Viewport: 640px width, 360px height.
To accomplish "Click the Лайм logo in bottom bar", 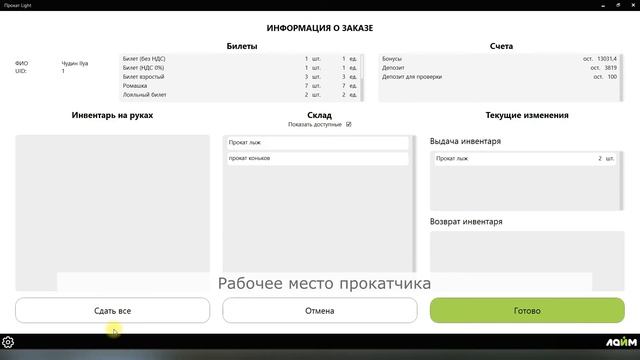I will tap(621, 342).
